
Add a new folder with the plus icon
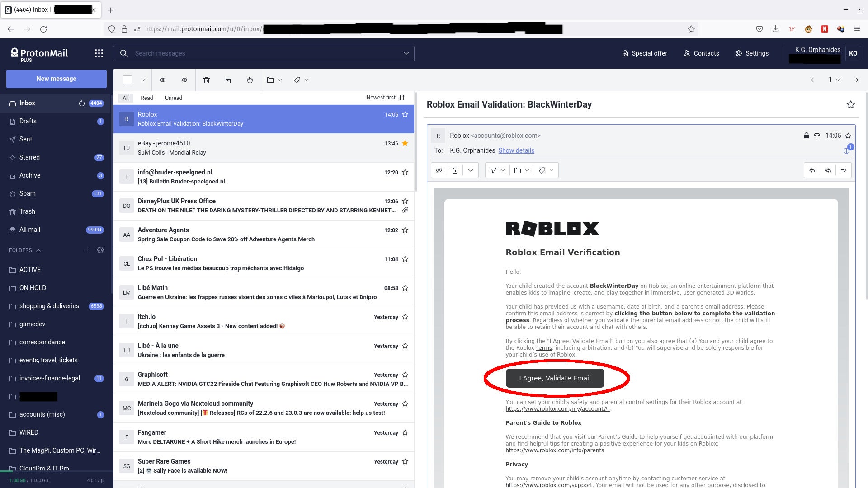87,250
